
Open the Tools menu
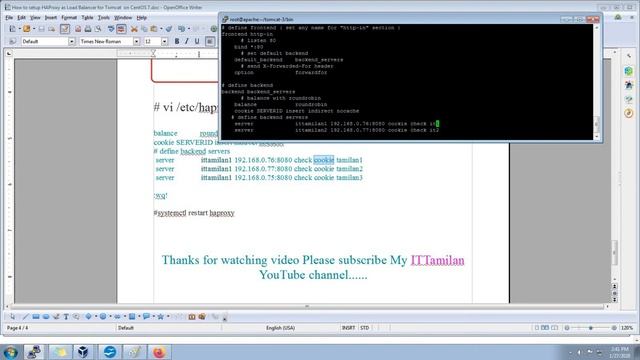pos(104,18)
